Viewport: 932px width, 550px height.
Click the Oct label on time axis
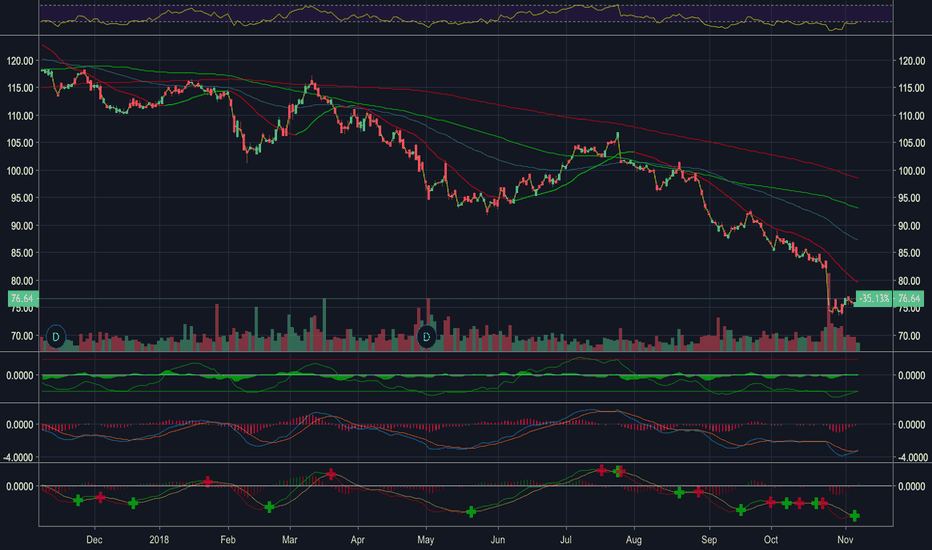[771, 540]
